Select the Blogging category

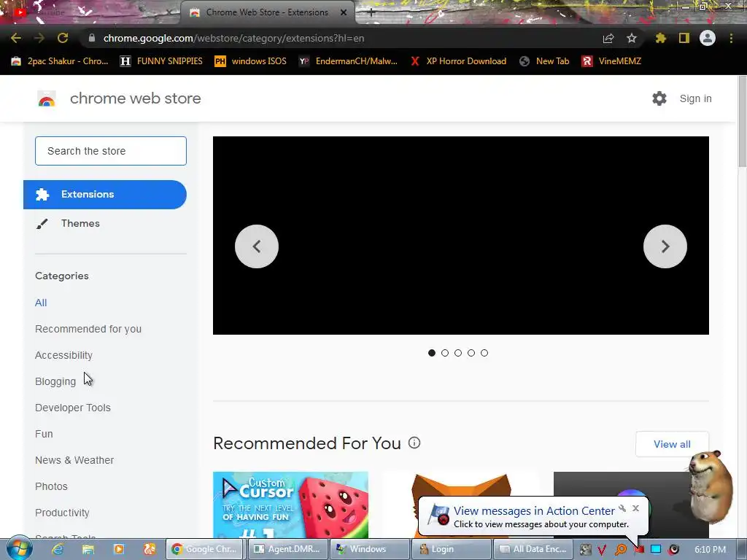tap(55, 381)
